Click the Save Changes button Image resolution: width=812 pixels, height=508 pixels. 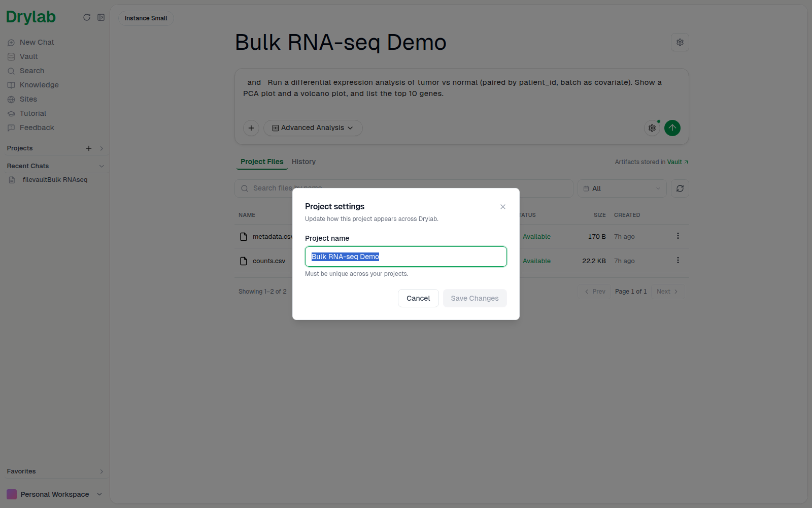475,298
